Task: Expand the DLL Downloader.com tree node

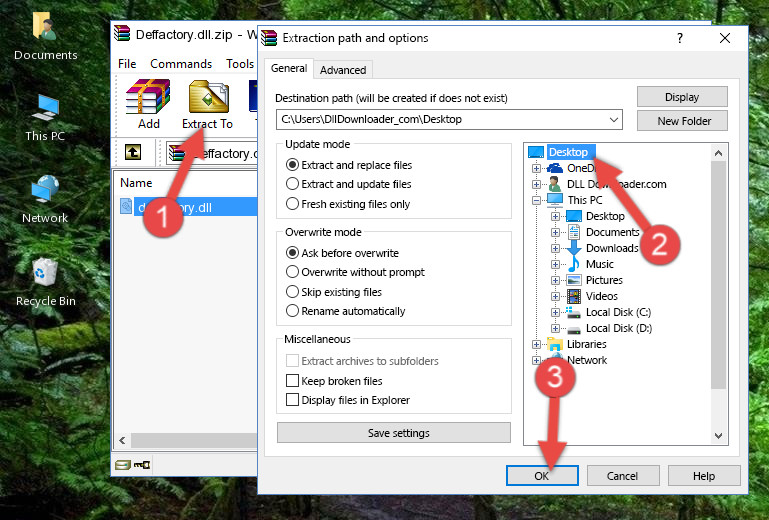Action: [x=536, y=184]
